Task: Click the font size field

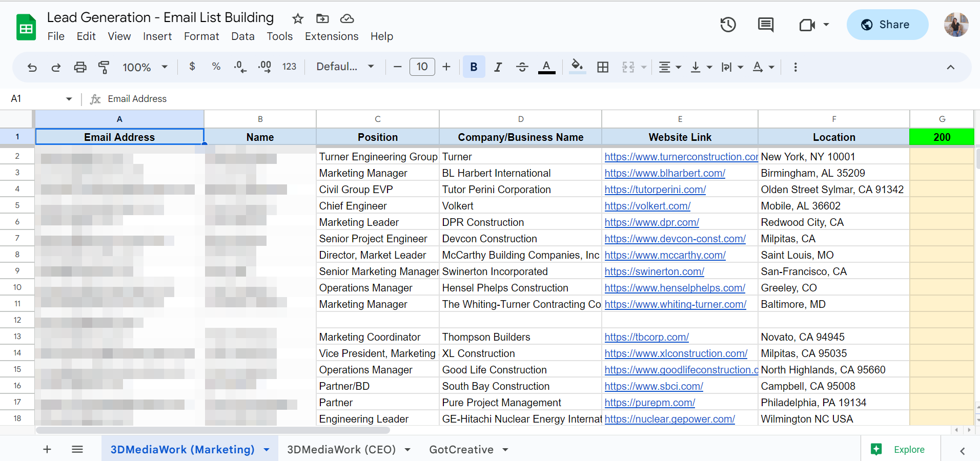Action: (422, 67)
